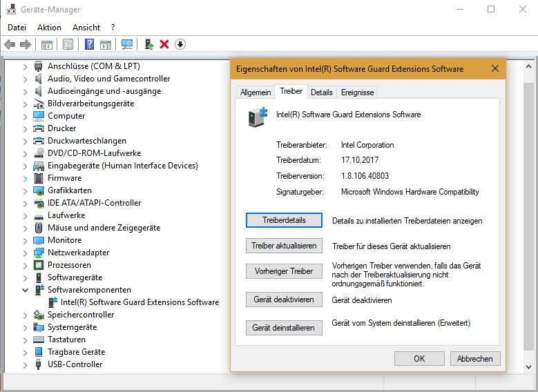
Task: Switch to the Details tab
Action: coord(322,92)
